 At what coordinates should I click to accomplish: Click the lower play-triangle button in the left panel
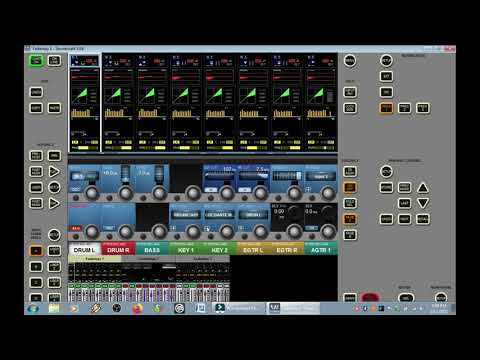click(x=54, y=203)
